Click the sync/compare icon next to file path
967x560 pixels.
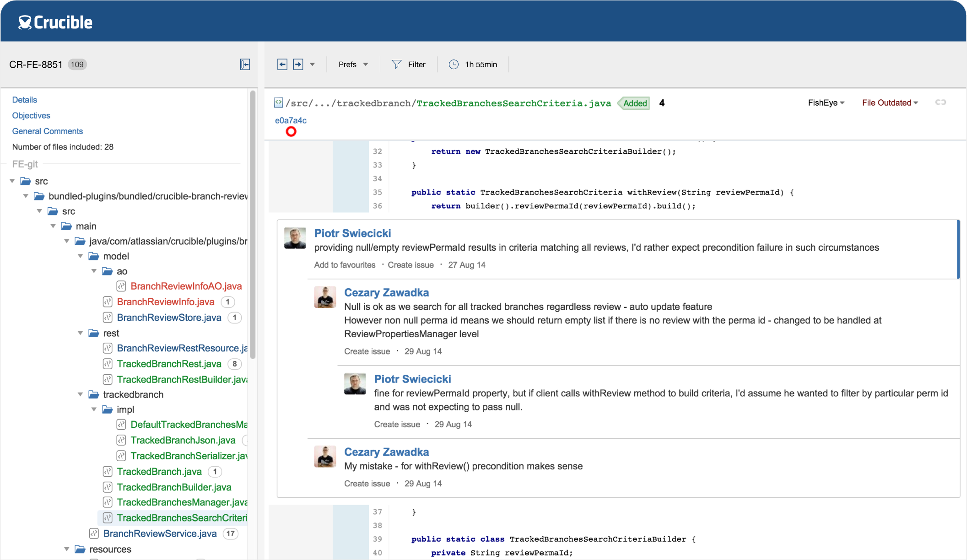pyautogui.click(x=940, y=102)
